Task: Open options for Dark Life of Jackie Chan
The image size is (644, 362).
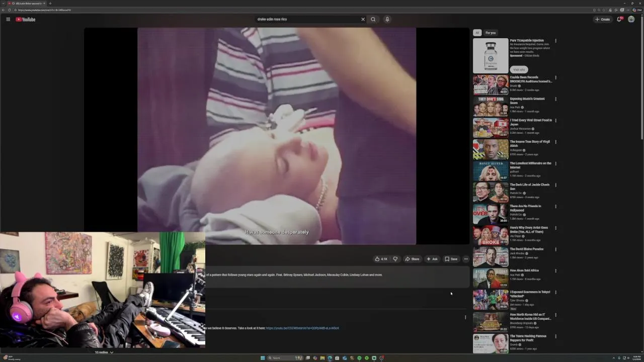Action: [555, 185]
